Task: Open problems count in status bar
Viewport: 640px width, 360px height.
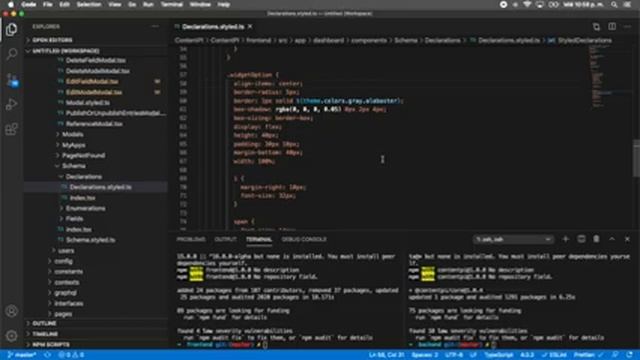Action: [x=71, y=355]
